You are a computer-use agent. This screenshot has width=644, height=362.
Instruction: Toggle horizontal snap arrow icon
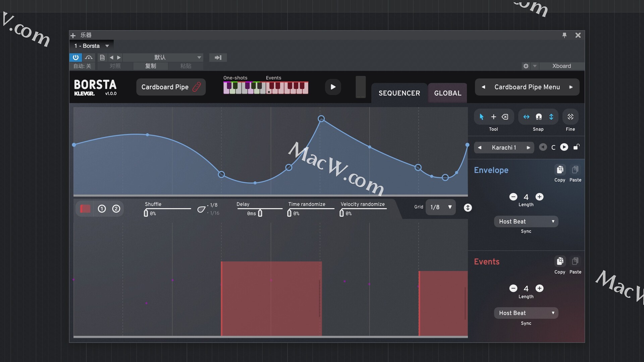[526, 117]
